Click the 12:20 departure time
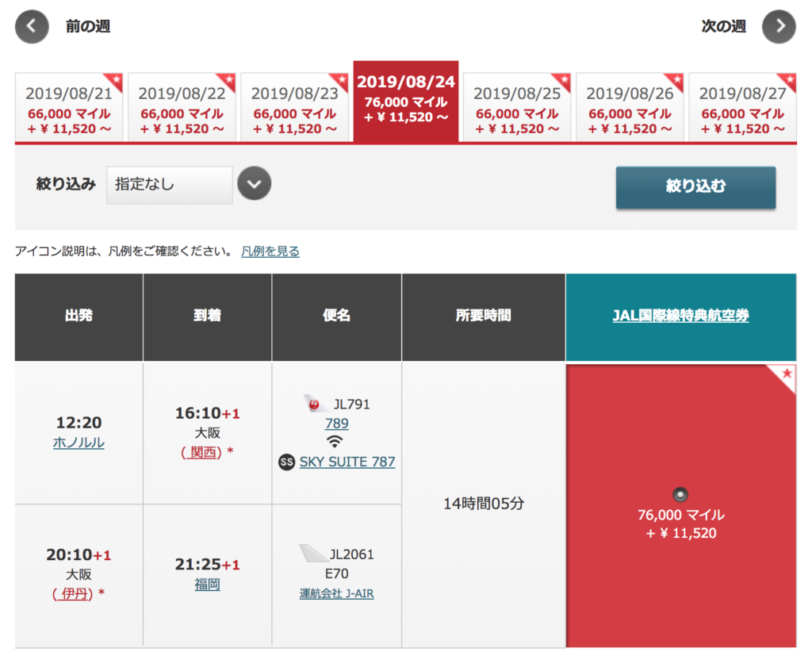The width and height of the screenshot is (812, 656). pyautogui.click(x=79, y=423)
